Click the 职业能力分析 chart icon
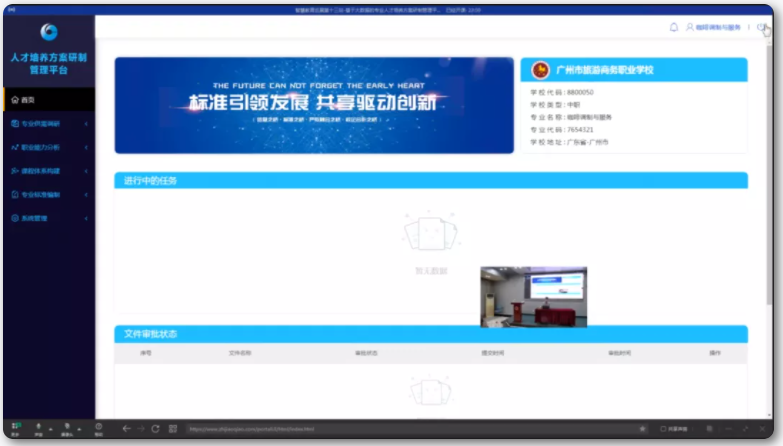Screen dimensions: 783x446 [x=15, y=147]
